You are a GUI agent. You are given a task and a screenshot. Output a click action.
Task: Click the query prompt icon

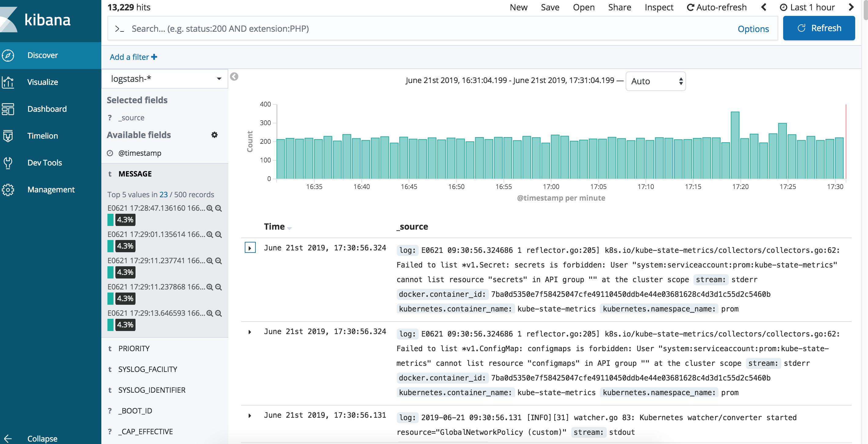click(119, 29)
